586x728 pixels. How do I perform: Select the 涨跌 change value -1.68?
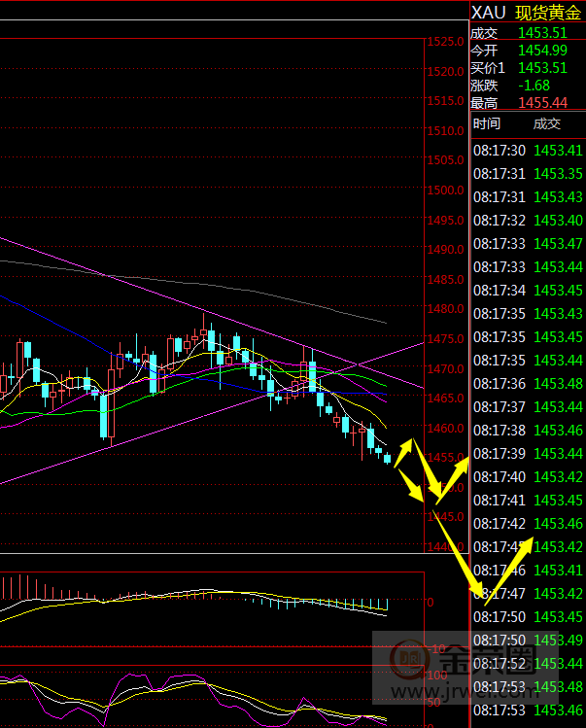coord(534,86)
